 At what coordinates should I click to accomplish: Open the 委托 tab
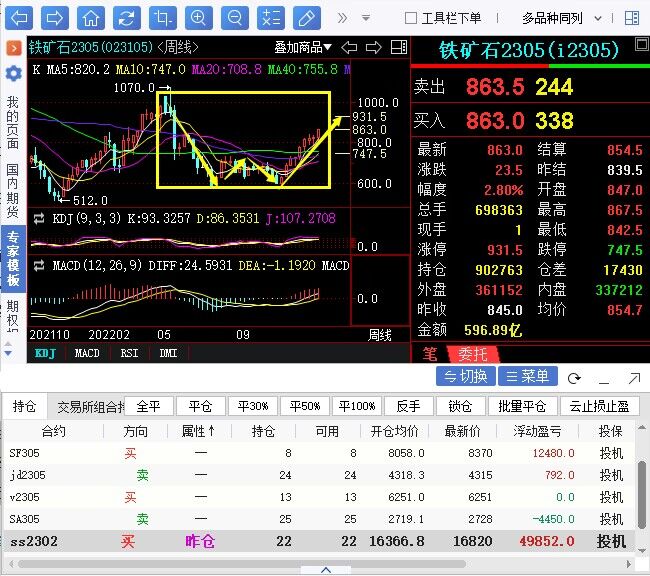(473, 353)
